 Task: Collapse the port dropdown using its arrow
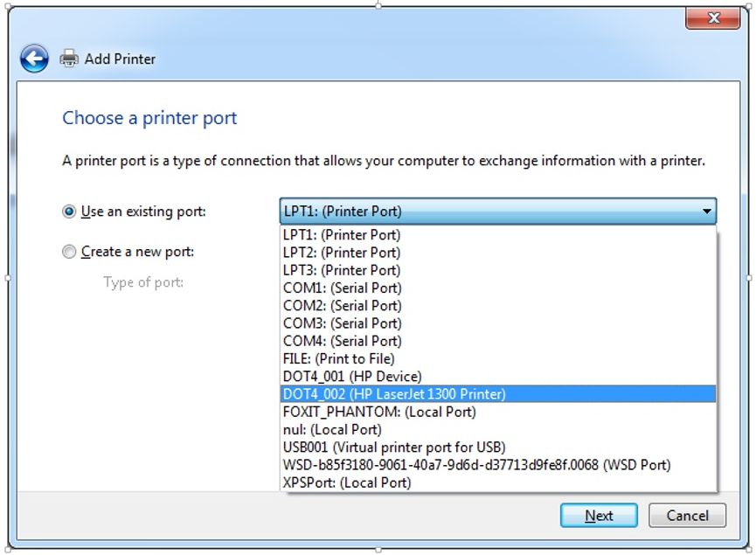point(706,212)
